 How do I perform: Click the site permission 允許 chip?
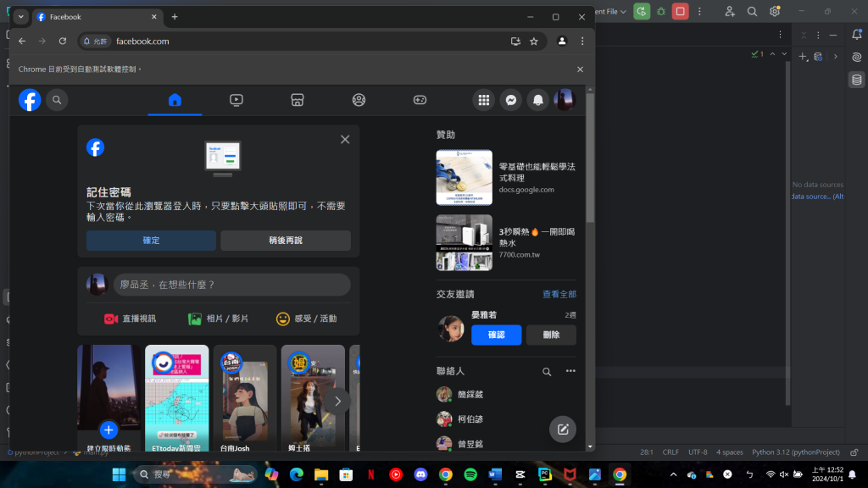click(x=95, y=42)
